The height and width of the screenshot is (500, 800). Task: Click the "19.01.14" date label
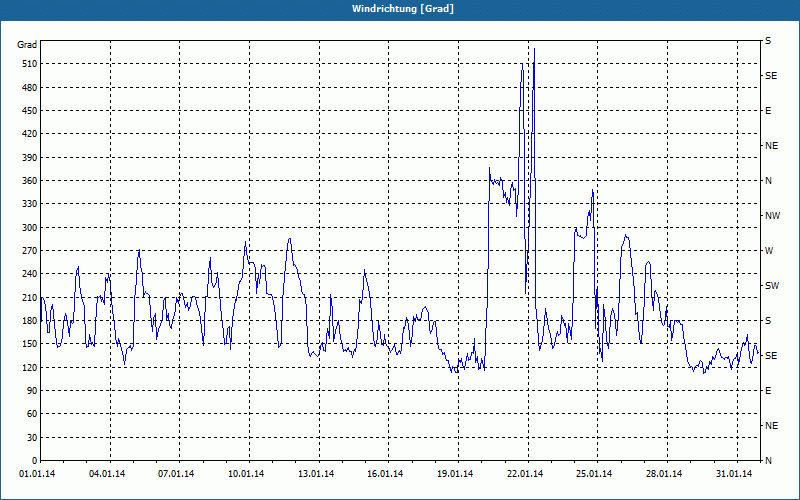[x=455, y=474]
